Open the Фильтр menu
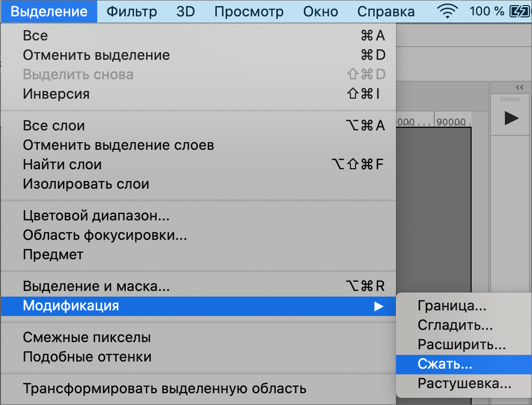Screen dimensions: 532x405 click(x=131, y=11)
